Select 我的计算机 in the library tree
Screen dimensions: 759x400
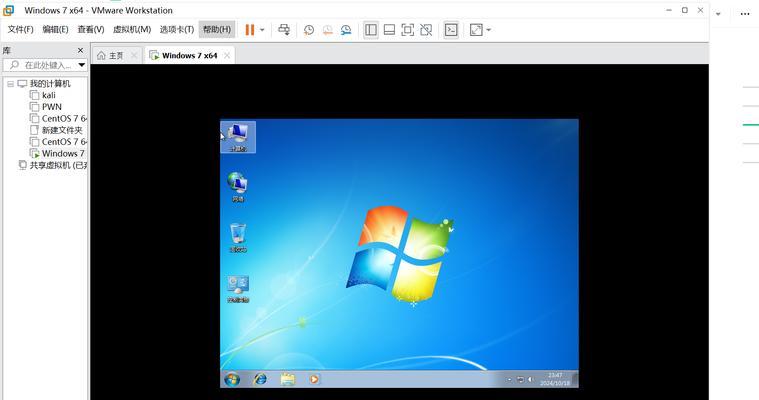pyautogui.click(x=50, y=84)
